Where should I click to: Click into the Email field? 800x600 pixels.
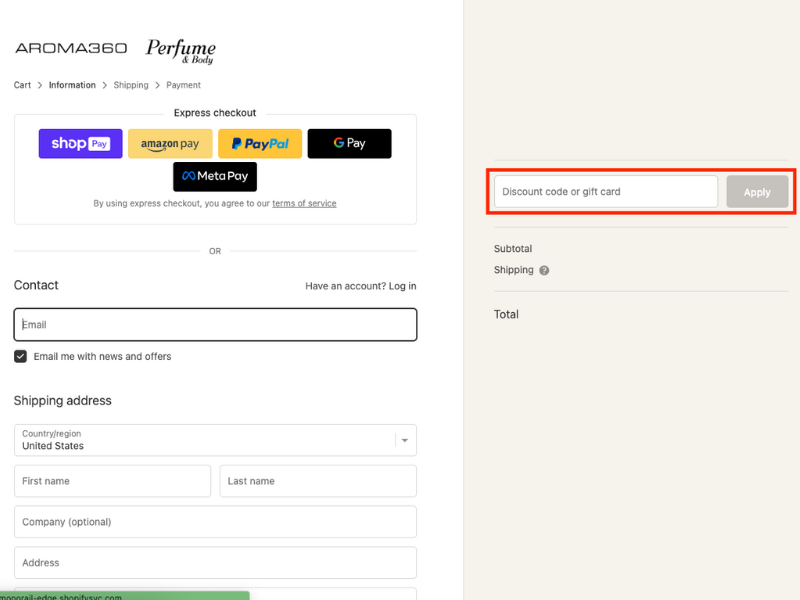tap(215, 325)
